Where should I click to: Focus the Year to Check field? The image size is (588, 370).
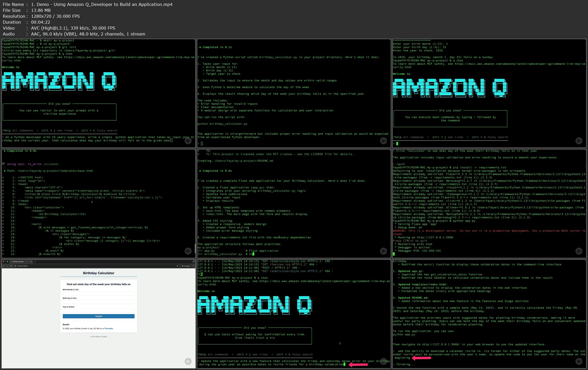[x=98, y=310]
